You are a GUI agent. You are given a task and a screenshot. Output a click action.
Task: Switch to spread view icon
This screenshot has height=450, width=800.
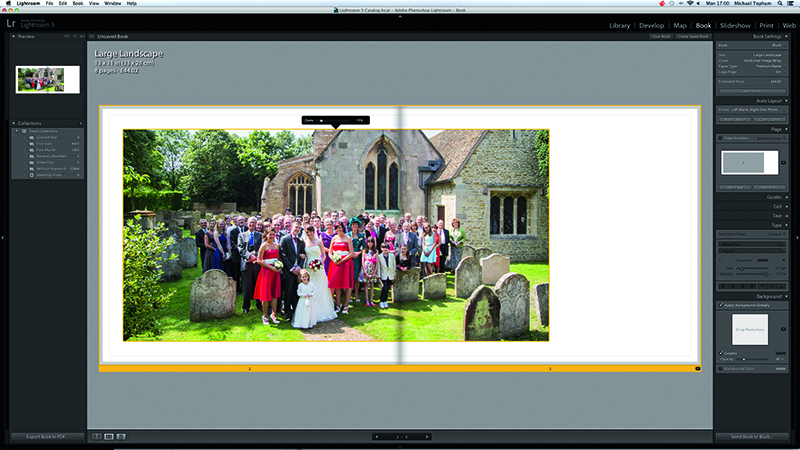click(109, 437)
